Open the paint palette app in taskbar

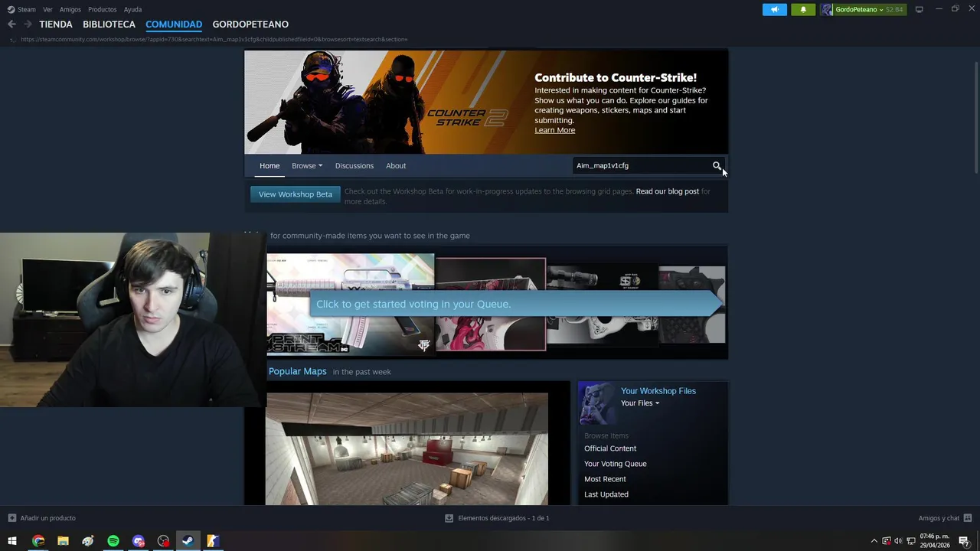tap(88, 541)
